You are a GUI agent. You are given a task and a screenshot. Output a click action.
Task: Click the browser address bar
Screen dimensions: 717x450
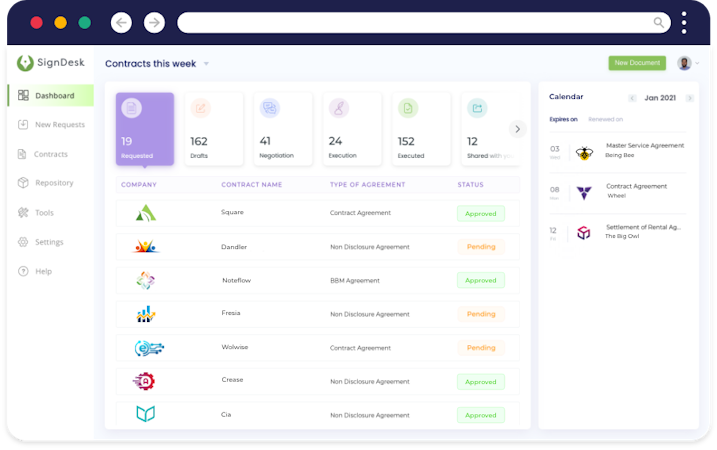tap(424, 22)
